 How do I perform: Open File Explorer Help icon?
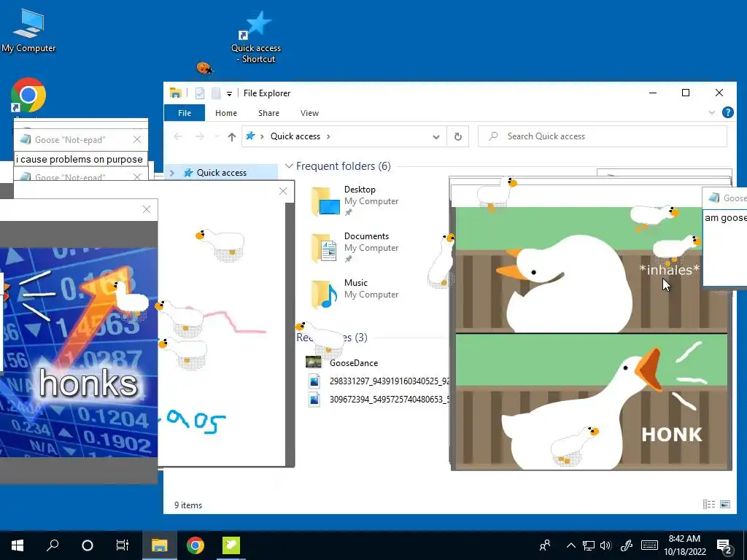click(727, 112)
